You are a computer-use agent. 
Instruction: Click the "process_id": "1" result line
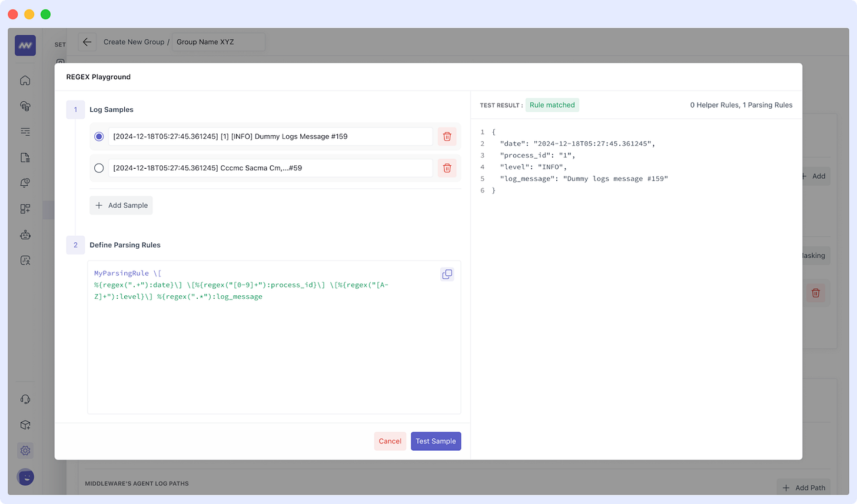click(537, 155)
